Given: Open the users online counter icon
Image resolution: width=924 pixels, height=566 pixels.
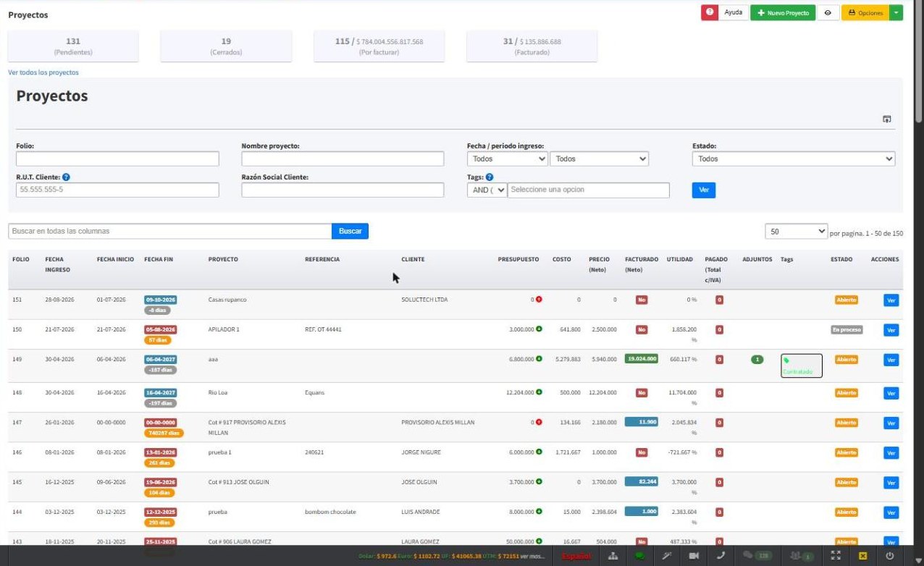Looking at the screenshot, I should click(802, 556).
